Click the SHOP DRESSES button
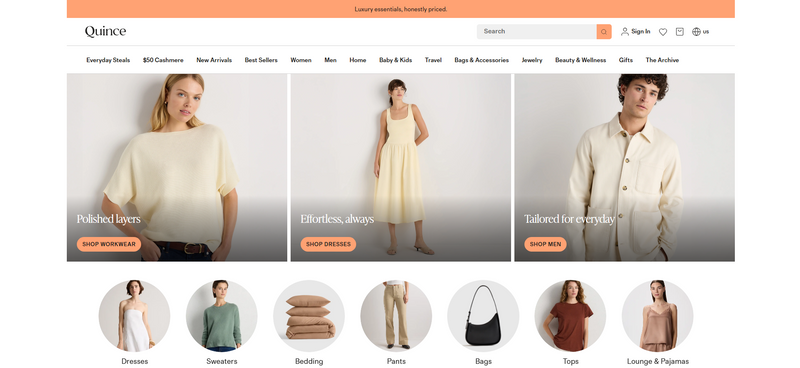 [329, 244]
